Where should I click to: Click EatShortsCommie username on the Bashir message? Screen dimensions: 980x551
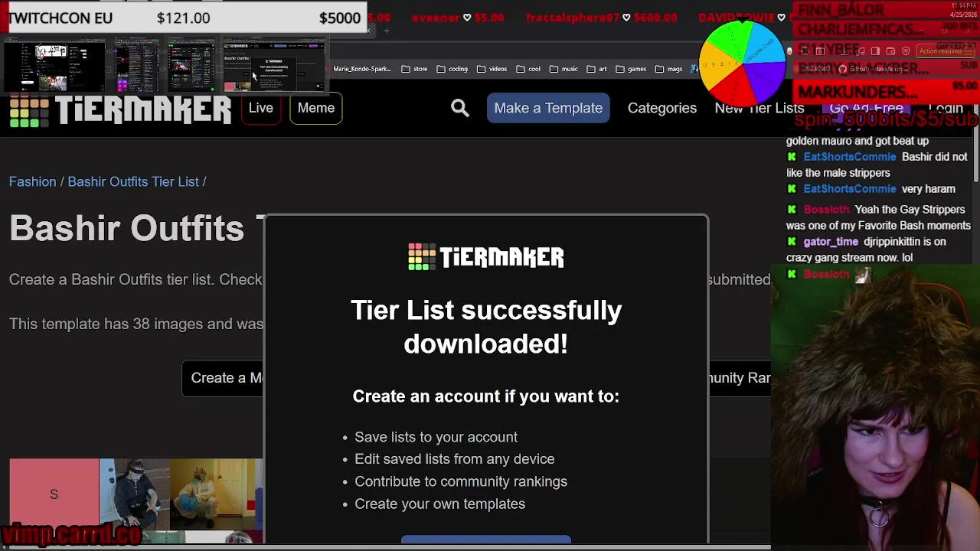pyautogui.click(x=849, y=157)
